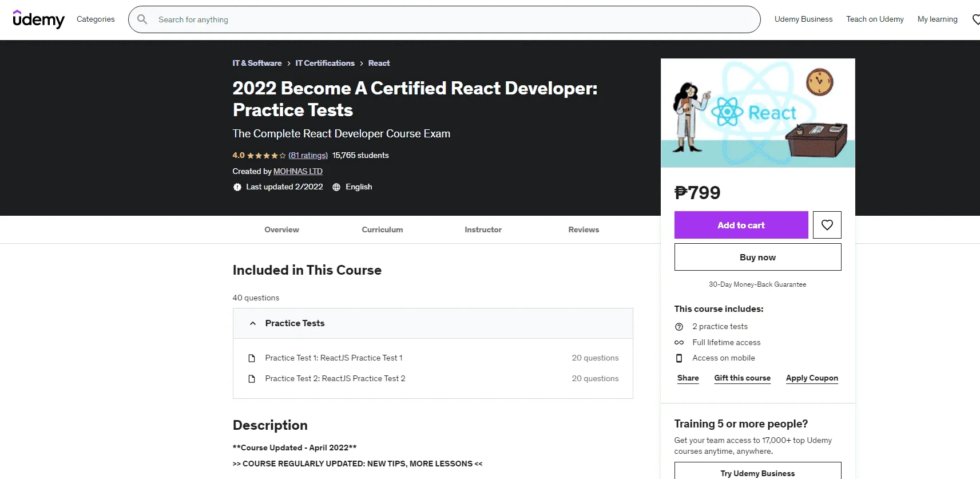This screenshot has height=479, width=980.
Task: Add course to wishlist heart button
Action: tap(827, 225)
